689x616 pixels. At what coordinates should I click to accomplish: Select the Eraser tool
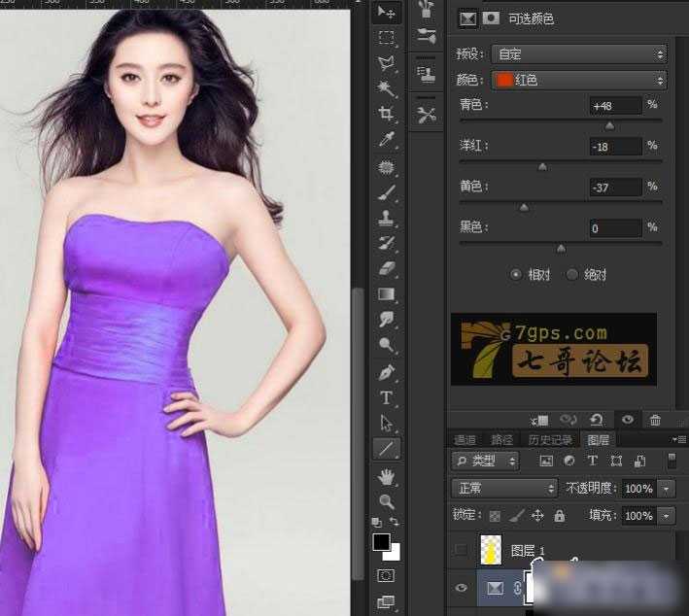pyautogui.click(x=386, y=268)
